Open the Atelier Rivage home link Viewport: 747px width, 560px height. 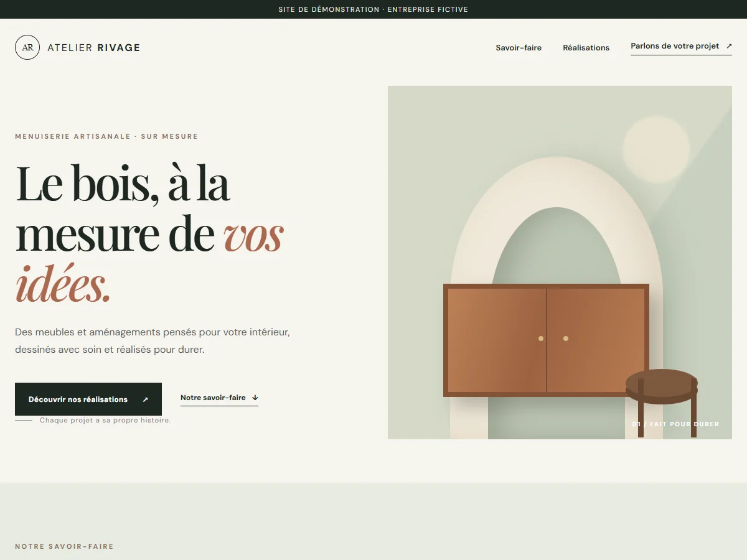[78, 47]
